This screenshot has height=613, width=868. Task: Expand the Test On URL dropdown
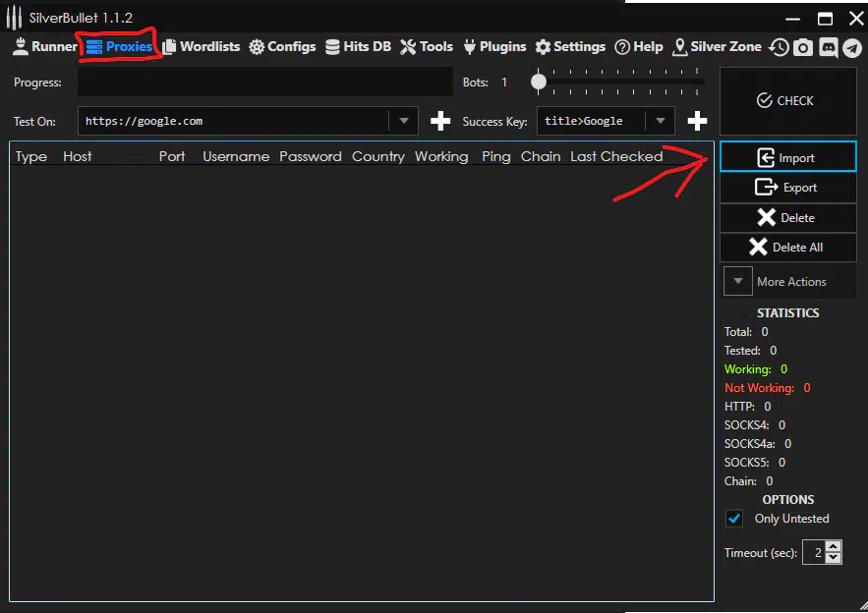click(x=404, y=121)
